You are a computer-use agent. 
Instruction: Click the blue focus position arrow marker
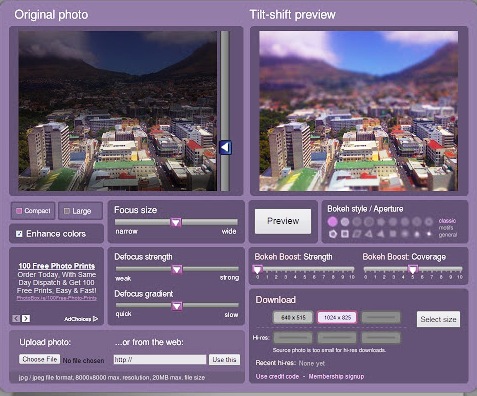click(x=225, y=147)
